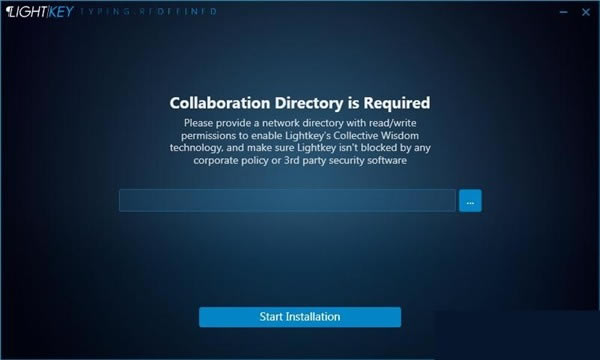This screenshot has height=360, width=600.
Task: Click the Typing Redefined tagline
Action: point(148,11)
